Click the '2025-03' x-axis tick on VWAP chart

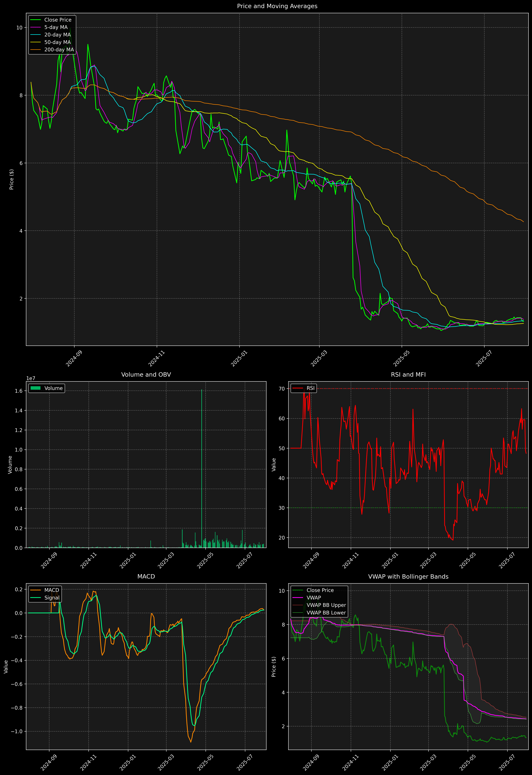click(428, 762)
